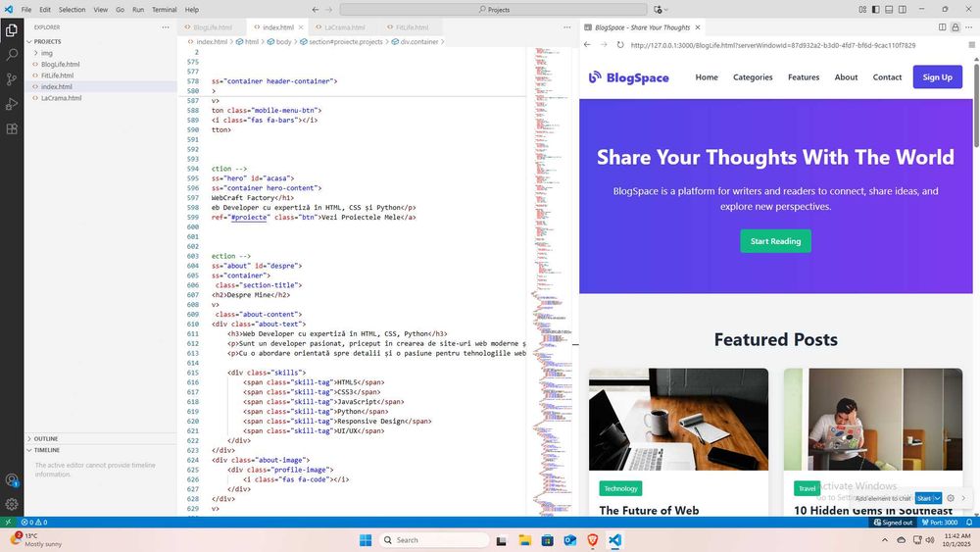Open the Windows Start button on the taskbar

click(x=366, y=540)
